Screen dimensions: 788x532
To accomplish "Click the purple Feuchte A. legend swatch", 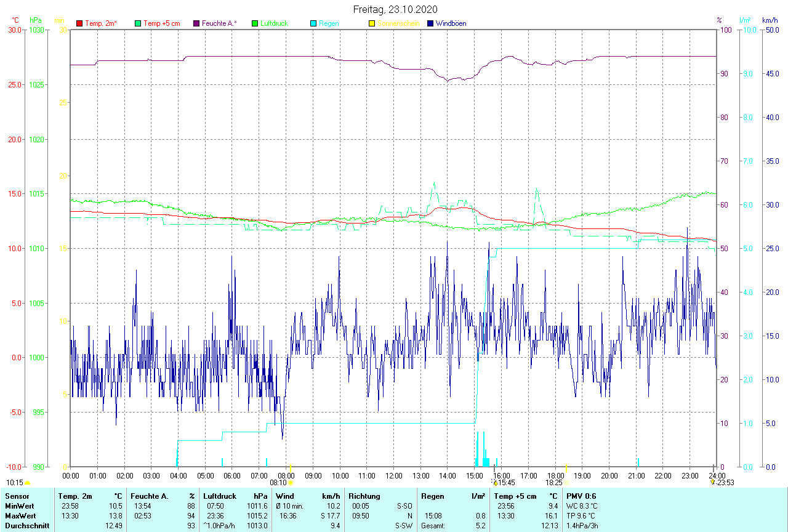I will point(196,23).
